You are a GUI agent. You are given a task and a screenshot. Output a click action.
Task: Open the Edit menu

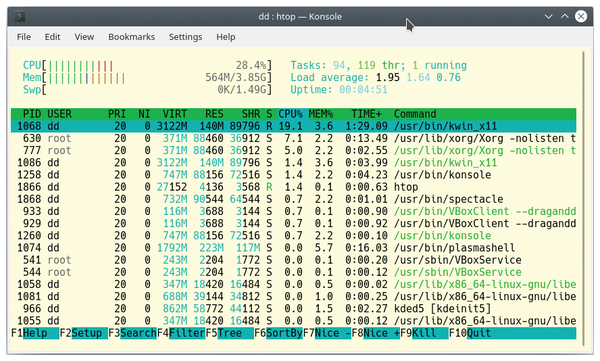pyautogui.click(x=52, y=37)
